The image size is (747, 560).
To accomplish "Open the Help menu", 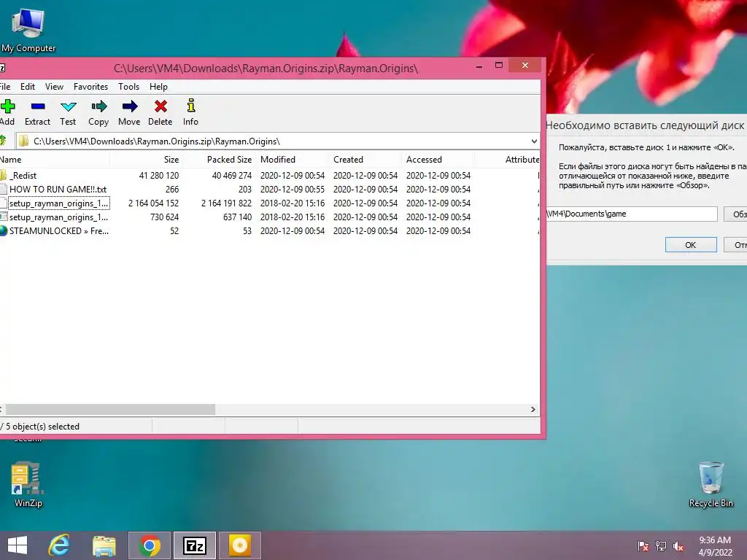I will [158, 87].
